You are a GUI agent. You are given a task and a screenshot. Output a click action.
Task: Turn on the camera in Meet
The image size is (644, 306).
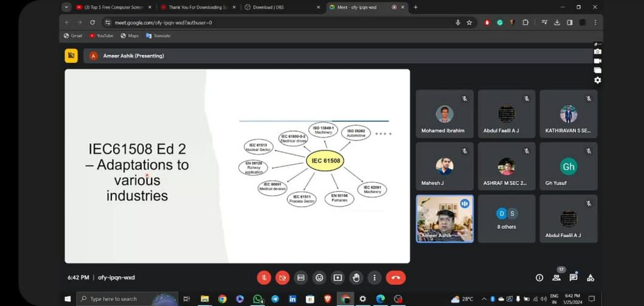click(282, 277)
